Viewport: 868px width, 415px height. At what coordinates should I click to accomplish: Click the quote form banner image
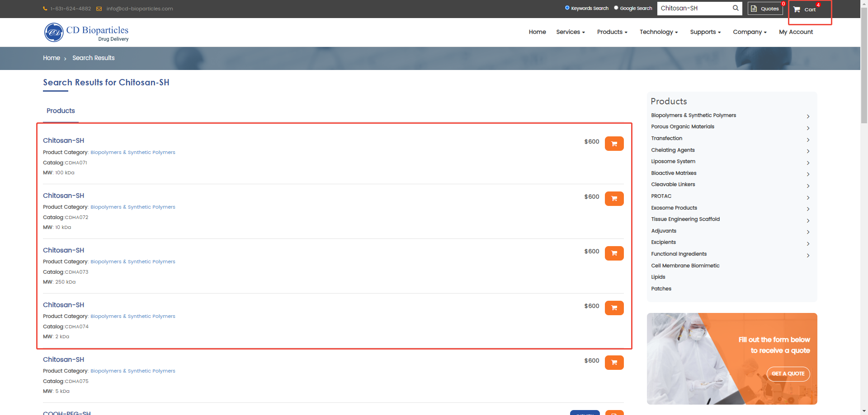(732, 359)
